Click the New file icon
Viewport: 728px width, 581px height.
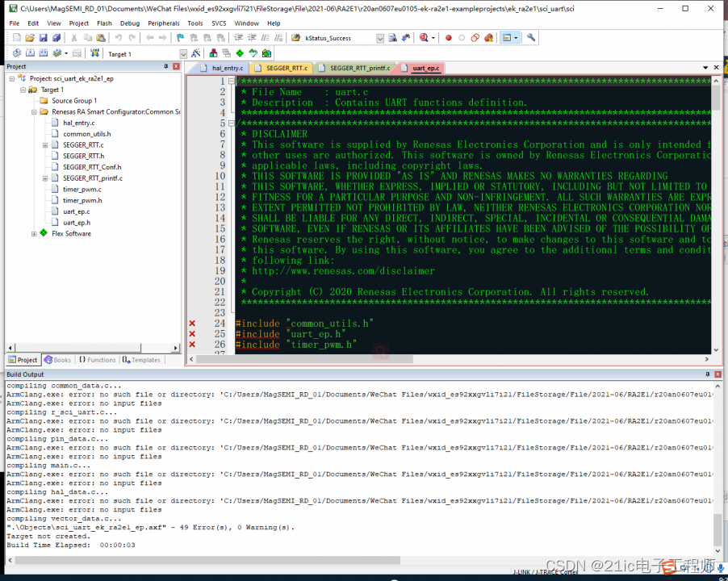(17, 38)
